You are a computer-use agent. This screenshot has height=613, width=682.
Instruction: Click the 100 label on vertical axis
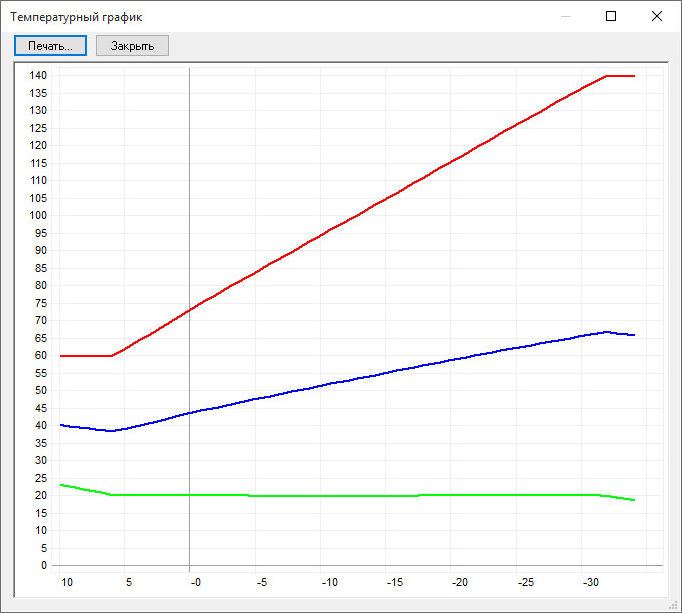(38, 215)
